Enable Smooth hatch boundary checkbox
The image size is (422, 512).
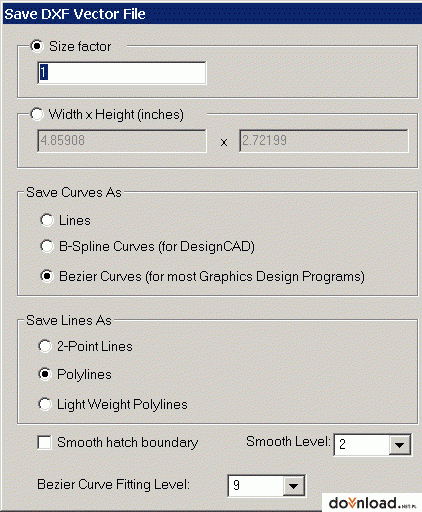coord(44,443)
